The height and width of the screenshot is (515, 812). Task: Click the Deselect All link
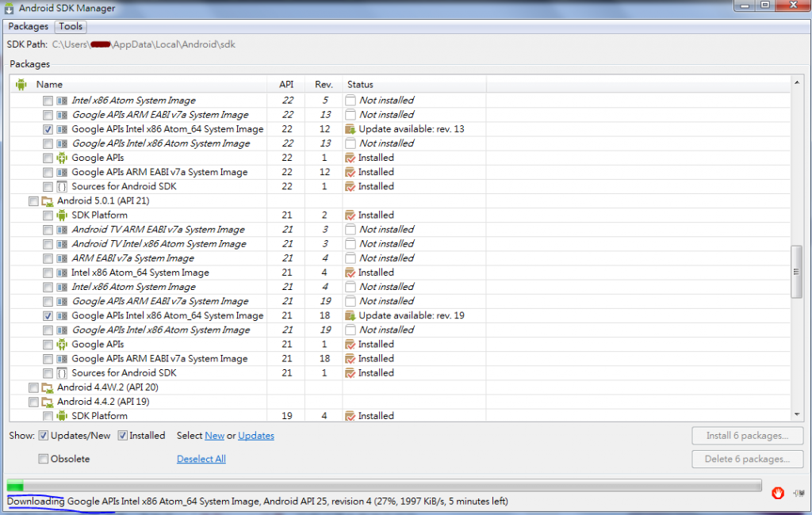pyautogui.click(x=201, y=459)
